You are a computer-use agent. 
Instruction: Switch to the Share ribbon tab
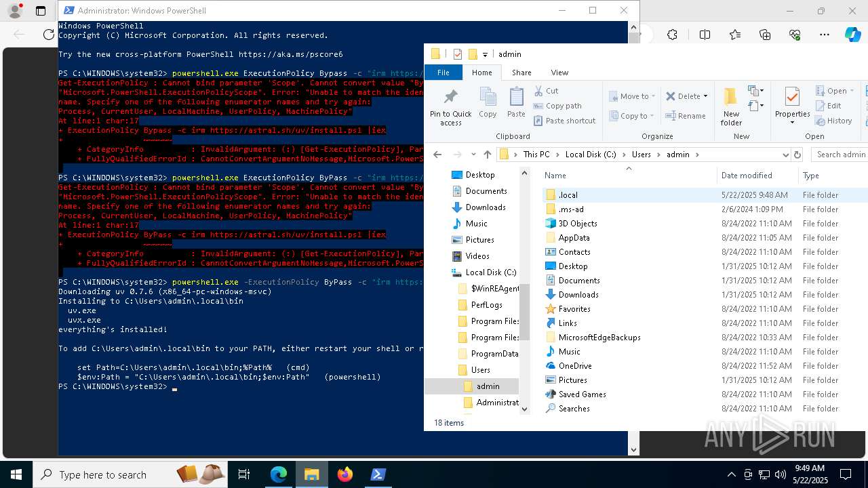[x=521, y=73]
